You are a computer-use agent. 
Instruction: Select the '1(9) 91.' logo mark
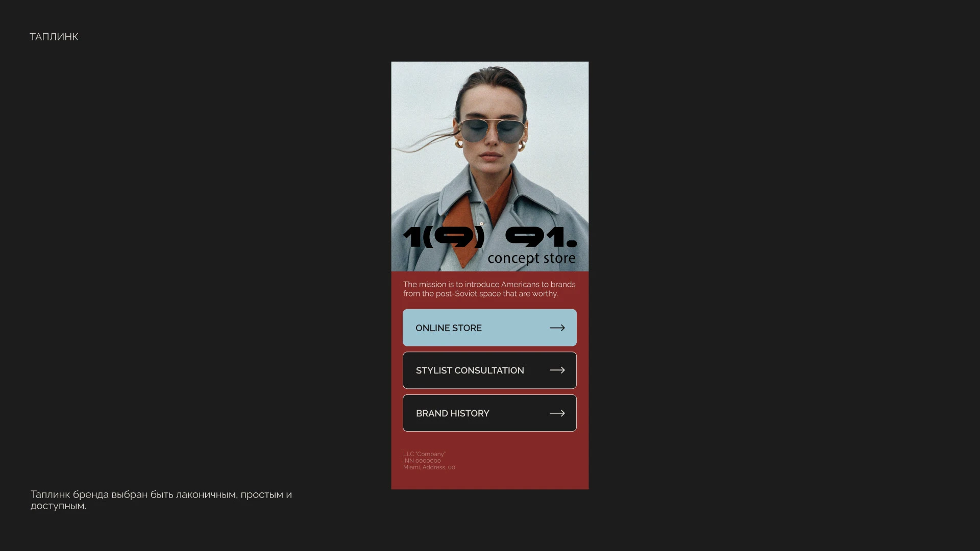(x=490, y=237)
